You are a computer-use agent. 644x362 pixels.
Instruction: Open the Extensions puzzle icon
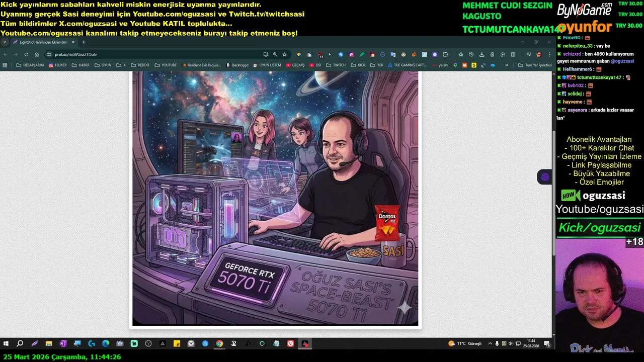445,54
